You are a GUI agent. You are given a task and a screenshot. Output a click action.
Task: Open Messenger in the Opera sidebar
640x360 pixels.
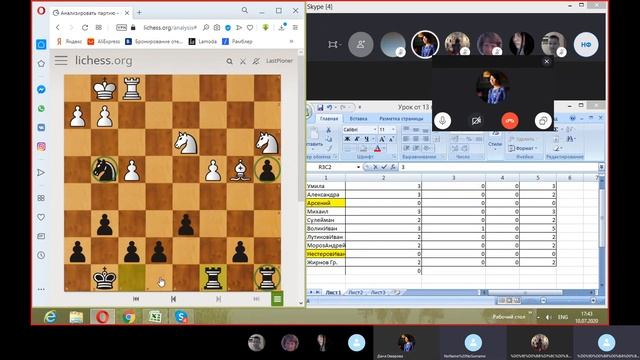(x=41, y=89)
